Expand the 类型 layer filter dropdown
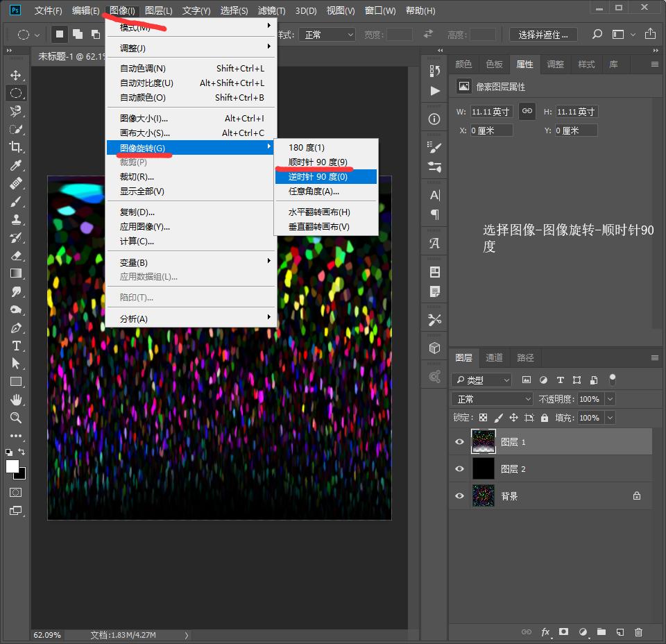This screenshot has width=666, height=644. tap(481, 380)
